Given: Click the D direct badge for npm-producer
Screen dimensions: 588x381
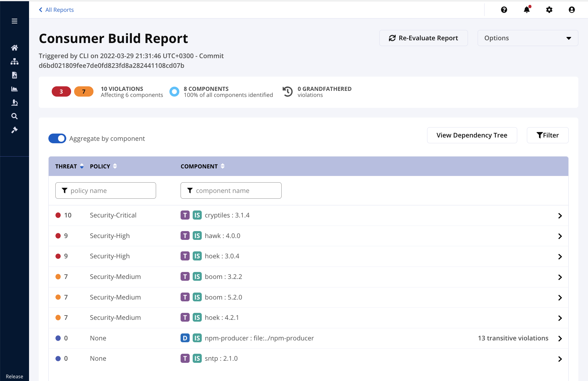Looking at the screenshot, I should click(x=185, y=338).
